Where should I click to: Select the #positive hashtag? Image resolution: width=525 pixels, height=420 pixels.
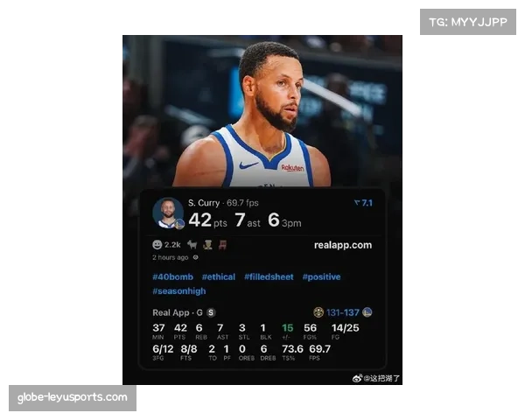point(321,276)
